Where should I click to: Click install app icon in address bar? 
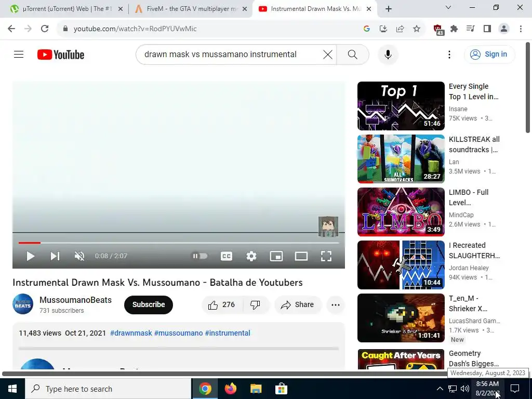click(383, 29)
